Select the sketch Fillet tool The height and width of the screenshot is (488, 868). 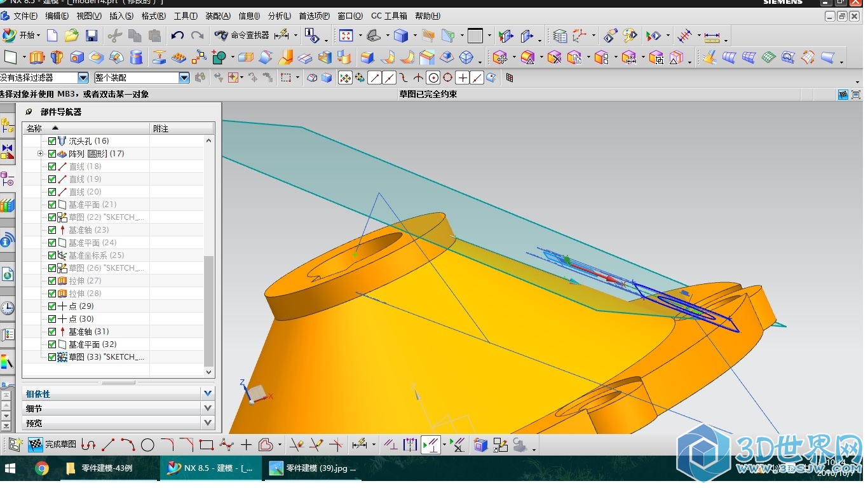click(167, 445)
